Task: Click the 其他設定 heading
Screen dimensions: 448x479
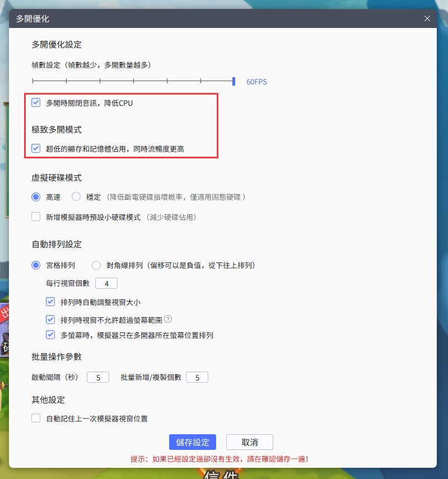Action: pos(48,400)
